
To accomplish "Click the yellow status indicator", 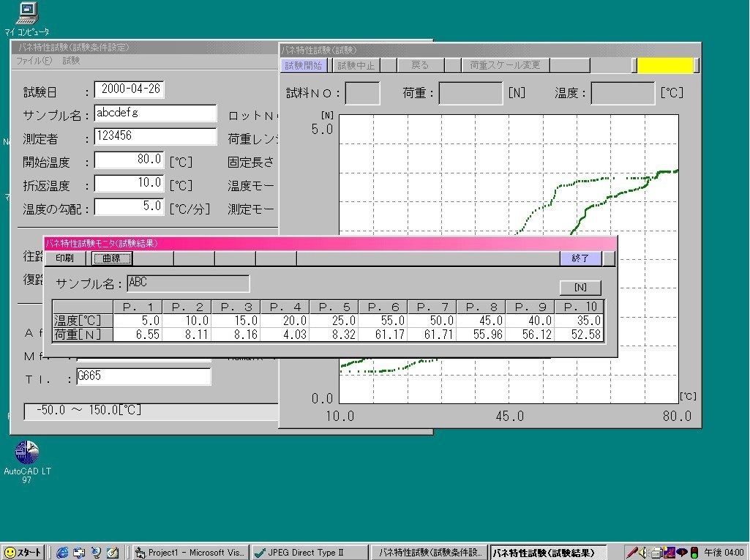I will tap(665, 65).
